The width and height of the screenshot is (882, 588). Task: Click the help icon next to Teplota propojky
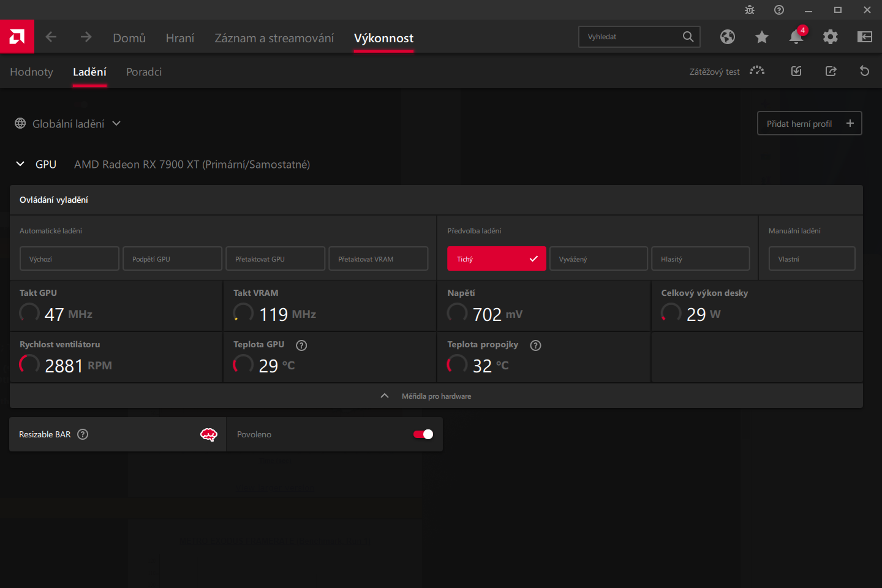coord(535,345)
